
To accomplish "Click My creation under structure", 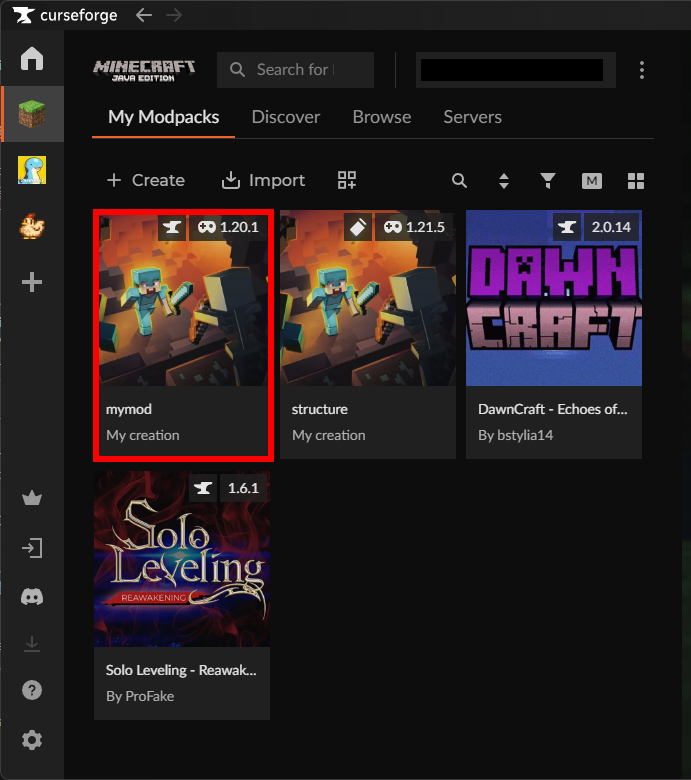I will pos(328,435).
